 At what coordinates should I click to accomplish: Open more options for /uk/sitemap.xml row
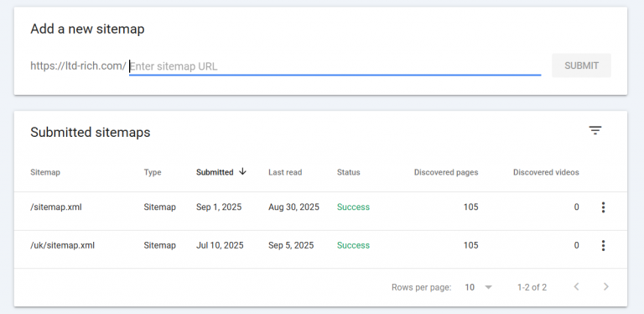pos(603,245)
